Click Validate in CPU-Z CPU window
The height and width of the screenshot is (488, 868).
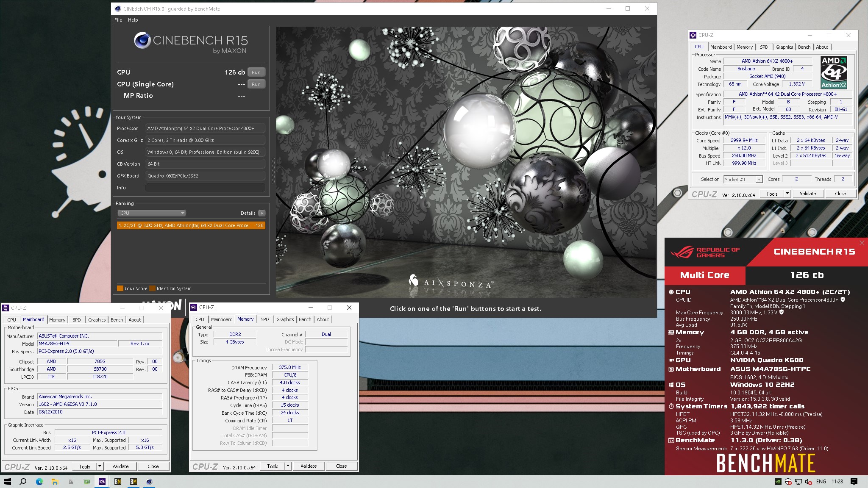tap(808, 194)
